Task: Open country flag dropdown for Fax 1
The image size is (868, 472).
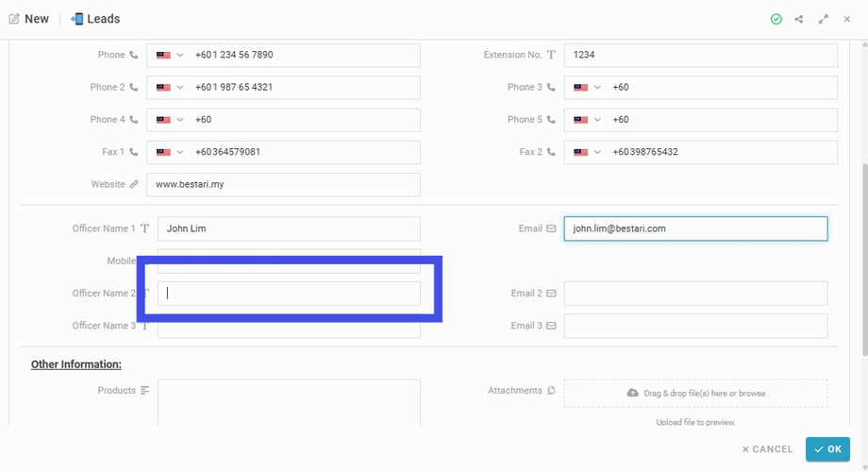Action: coord(170,152)
